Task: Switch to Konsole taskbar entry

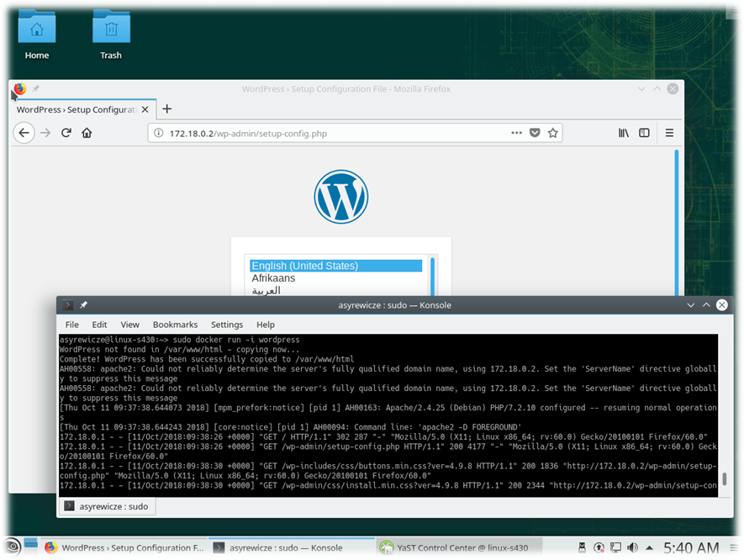Action: (293, 547)
